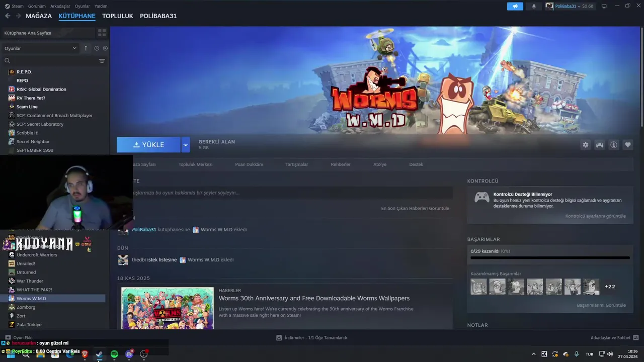Open install options arrow next to YÜKLE
The image size is (644, 362).
(186, 145)
